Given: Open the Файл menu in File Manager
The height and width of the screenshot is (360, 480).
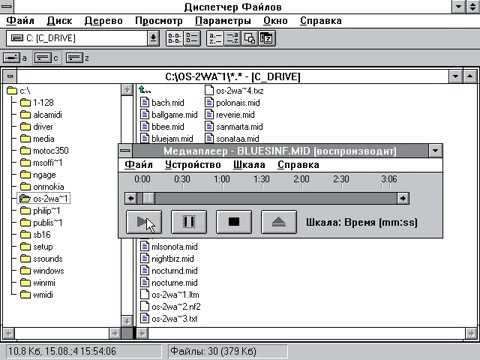Looking at the screenshot, I should click(20, 21).
